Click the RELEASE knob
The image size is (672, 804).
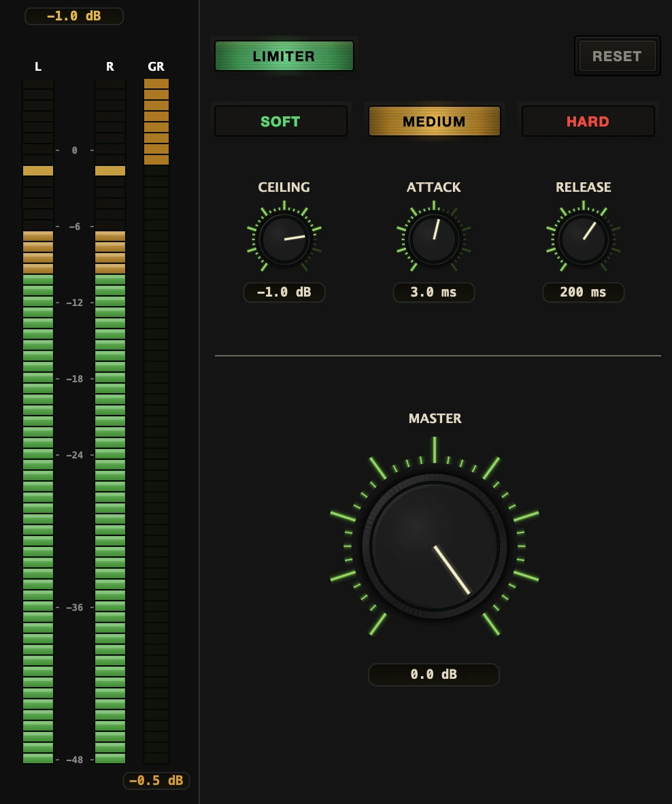click(x=584, y=239)
